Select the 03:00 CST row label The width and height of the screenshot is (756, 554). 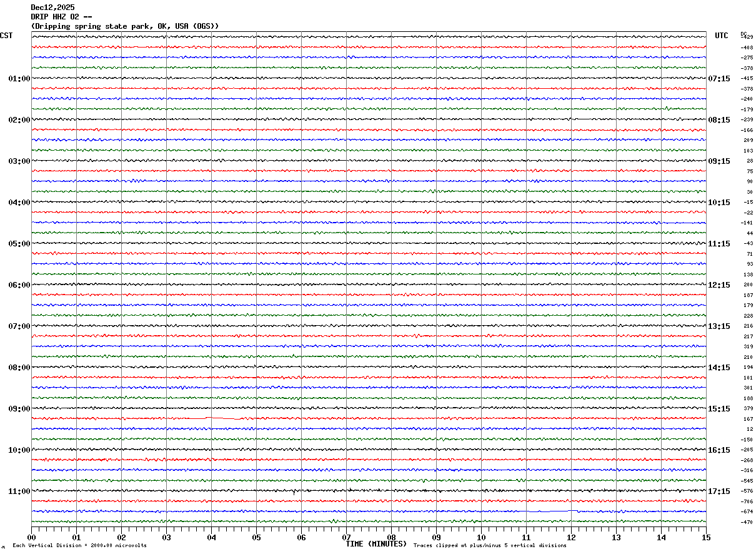point(19,161)
